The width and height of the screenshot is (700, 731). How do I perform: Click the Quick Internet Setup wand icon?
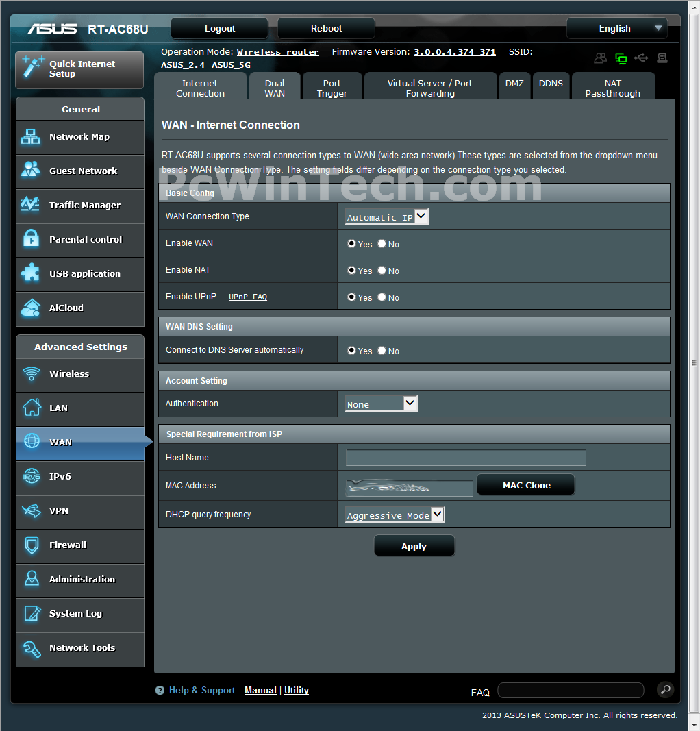click(33, 66)
